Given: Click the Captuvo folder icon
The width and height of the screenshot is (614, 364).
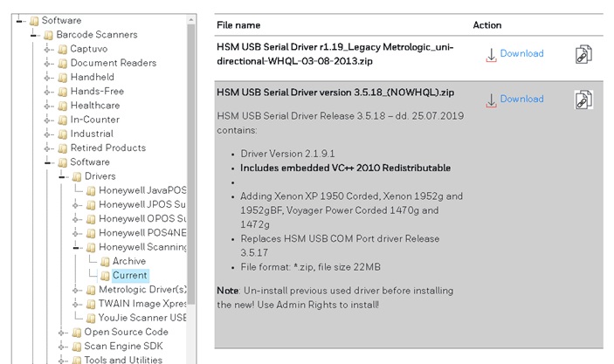Looking at the screenshot, I should 62,49.
